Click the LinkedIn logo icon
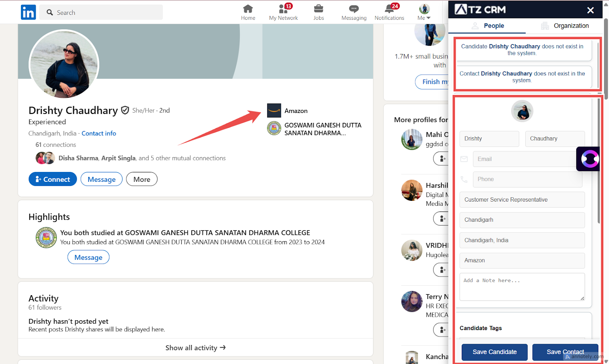 coord(28,12)
